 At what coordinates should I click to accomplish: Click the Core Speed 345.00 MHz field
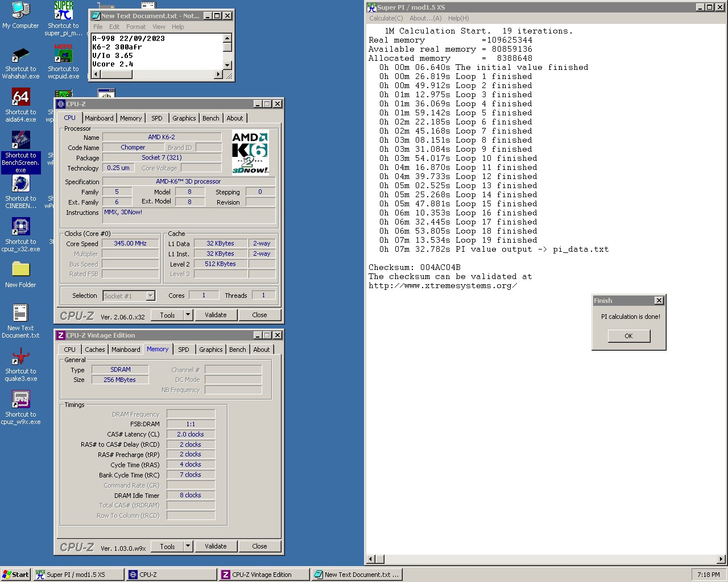130,243
